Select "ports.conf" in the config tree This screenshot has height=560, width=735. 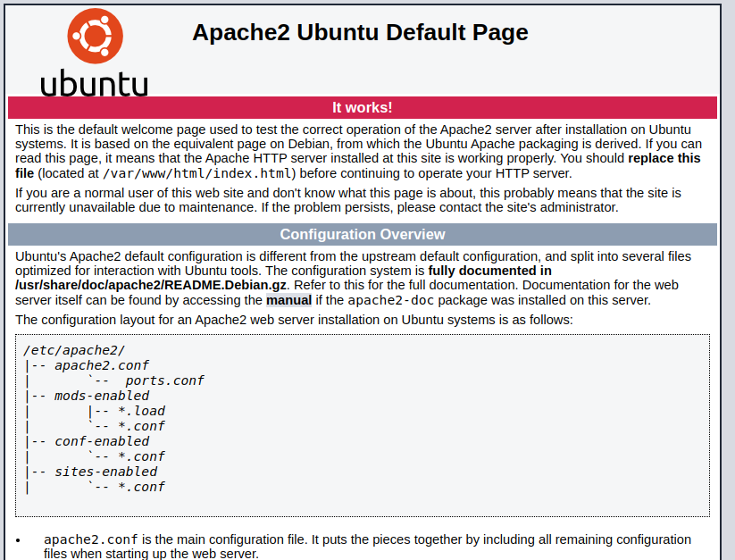click(164, 380)
